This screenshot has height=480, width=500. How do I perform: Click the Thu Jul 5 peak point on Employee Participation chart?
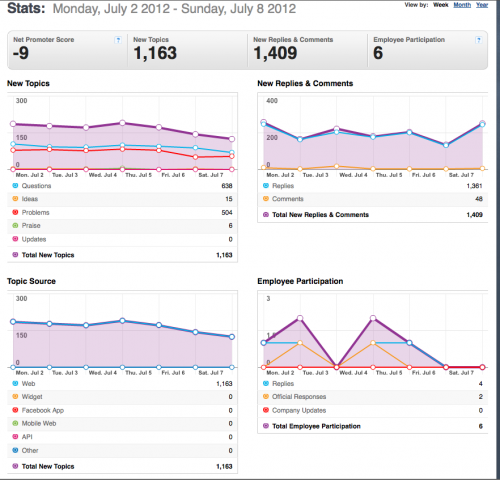(373, 318)
